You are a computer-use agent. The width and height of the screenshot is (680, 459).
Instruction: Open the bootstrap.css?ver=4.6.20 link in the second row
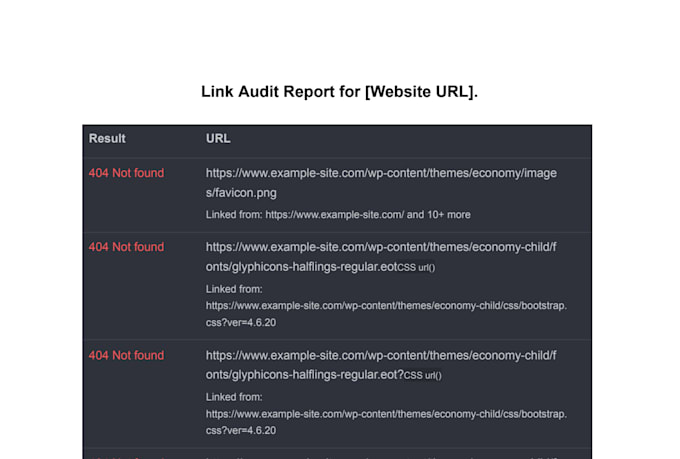click(x=386, y=314)
